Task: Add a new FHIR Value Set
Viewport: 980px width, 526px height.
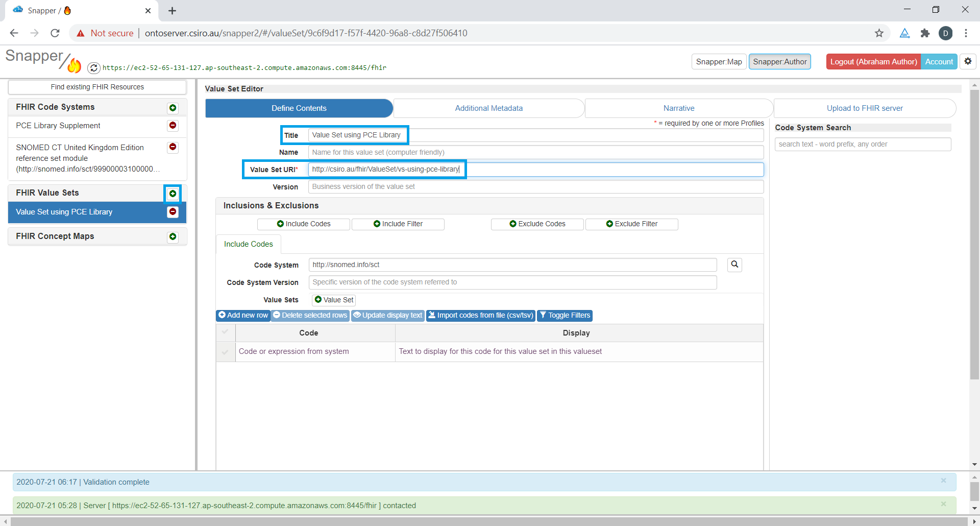Action: tap(173, 194)
